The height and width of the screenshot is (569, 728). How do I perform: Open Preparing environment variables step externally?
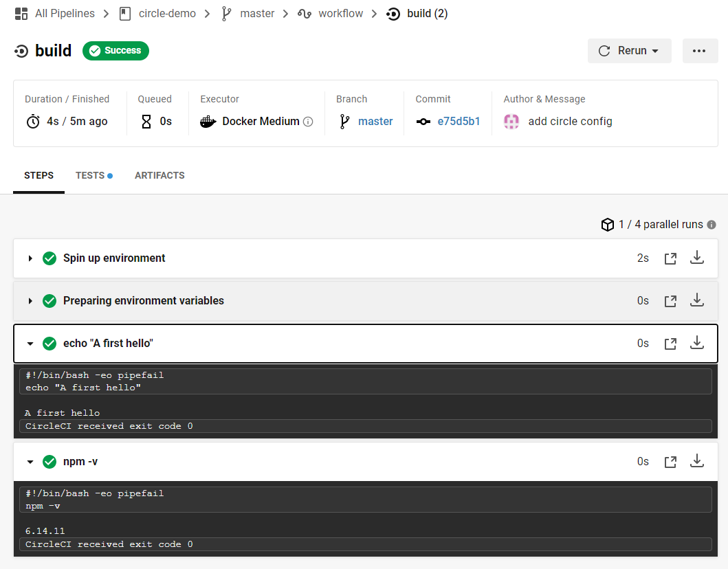coord(670,300)
